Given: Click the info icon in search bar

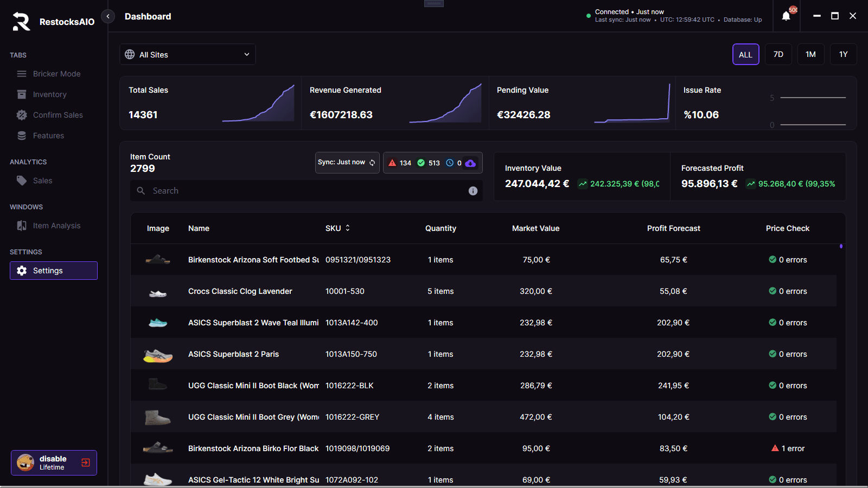Looking at the screenshot, I should (x=473, y=191).
